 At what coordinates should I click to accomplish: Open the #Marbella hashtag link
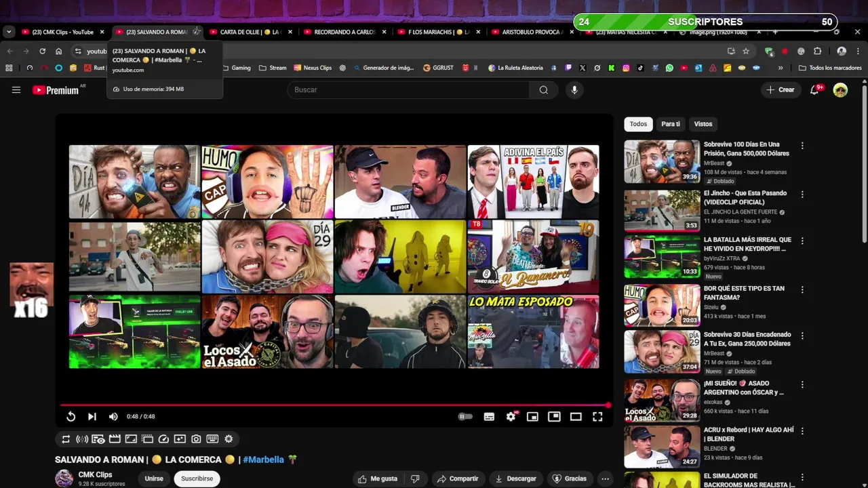pos(263,460)
